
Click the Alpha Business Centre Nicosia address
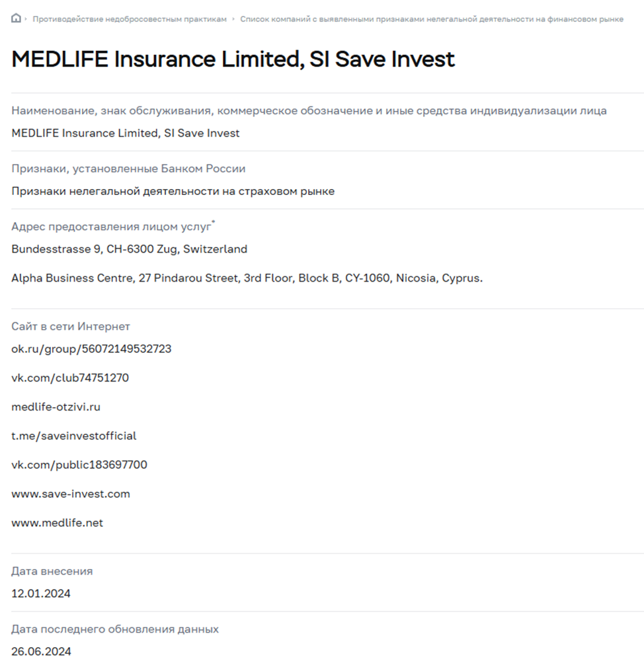[x=247, y=278]
